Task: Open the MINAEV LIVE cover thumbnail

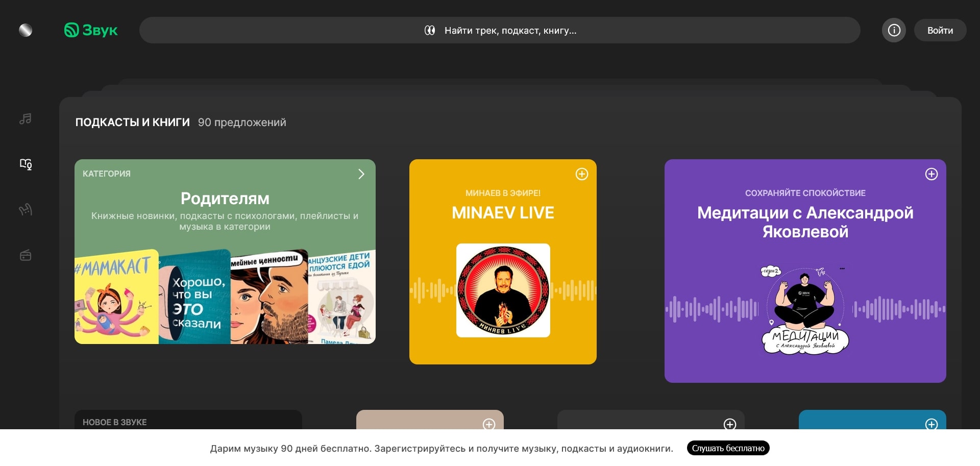Action: [x=503, y=290]
